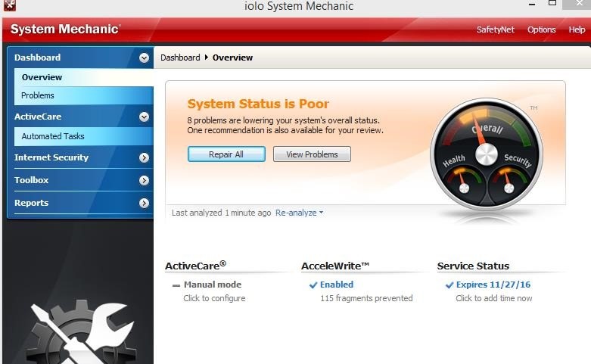This screenshot has height=364, width=591.
Task: Click the ActiveCare section heading
Action: [x=196, y=266]
